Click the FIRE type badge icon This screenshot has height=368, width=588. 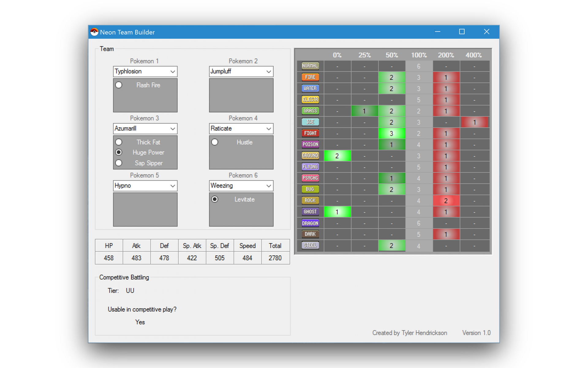click(x=310, y=77)
